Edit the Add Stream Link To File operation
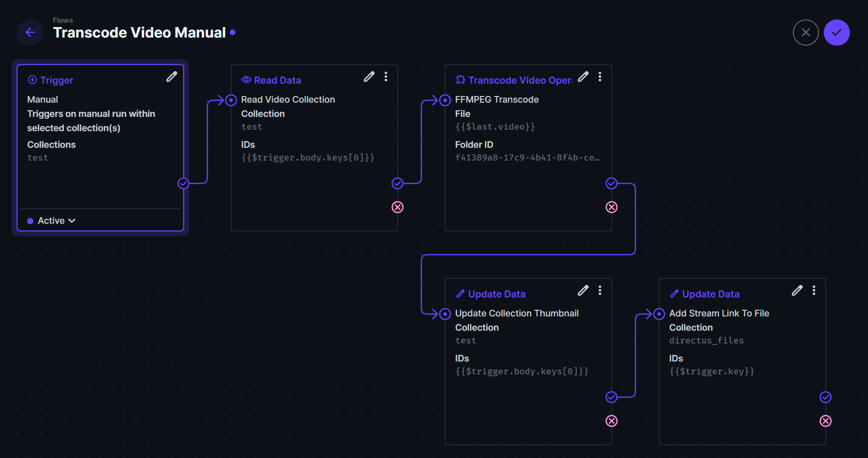 click(x=797, y=290)
